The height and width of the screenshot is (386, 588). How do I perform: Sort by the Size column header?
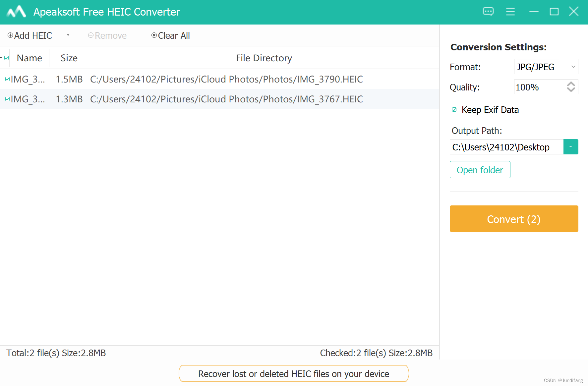(x=69, y=58)
